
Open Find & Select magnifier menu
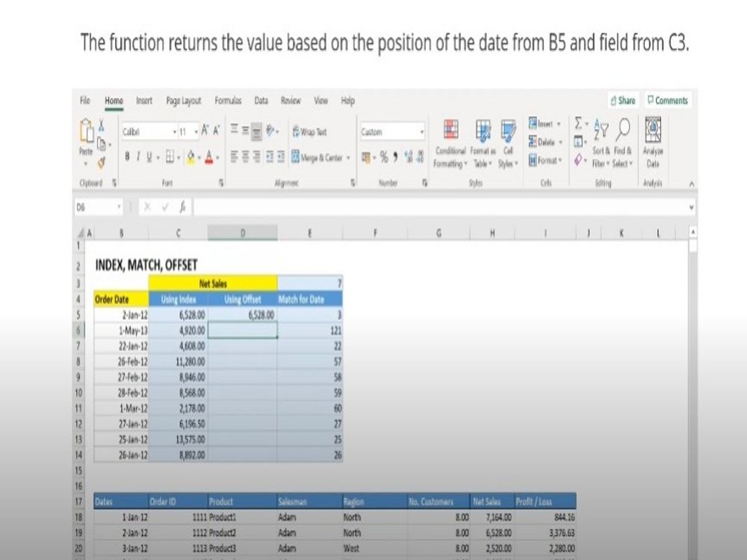coord(623,143)
